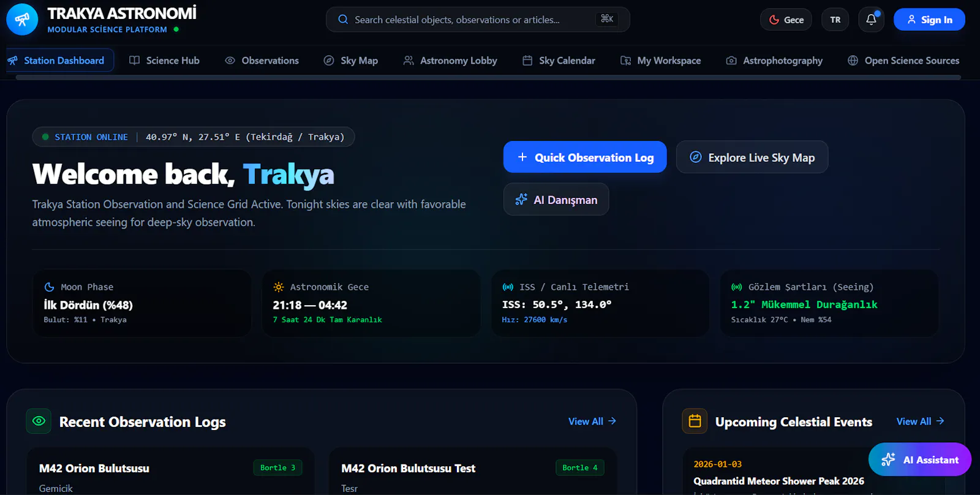This screenshot has width=980, height=495.
Task: Click the sun icon beside Astronomik Gece
Action: (279, 287)
